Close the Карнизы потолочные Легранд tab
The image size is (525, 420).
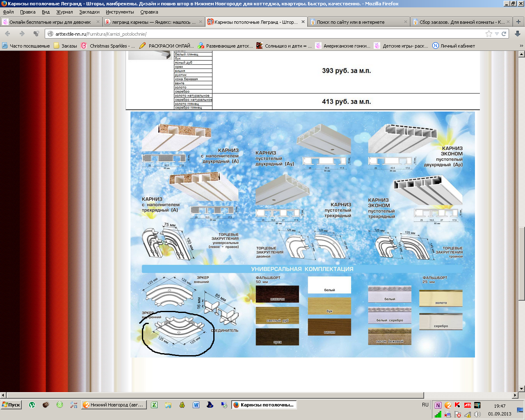pyautogui.click(x=303, y=22)
